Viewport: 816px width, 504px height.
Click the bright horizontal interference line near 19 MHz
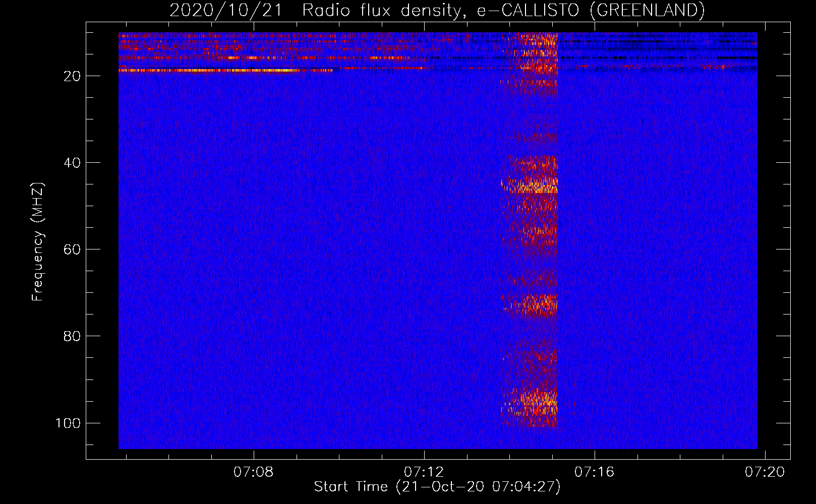[225, 71]
